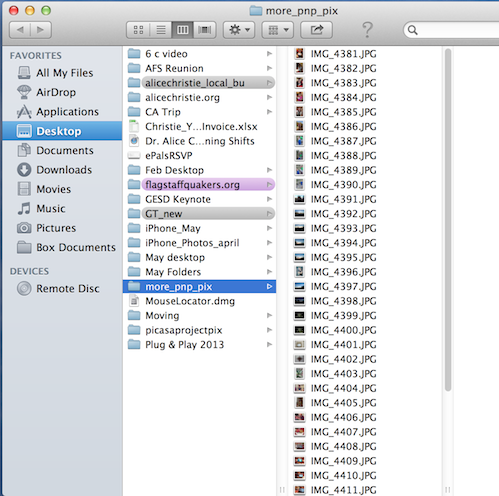Expand alicechristie.org folder arrow

(x=269, y=97)
